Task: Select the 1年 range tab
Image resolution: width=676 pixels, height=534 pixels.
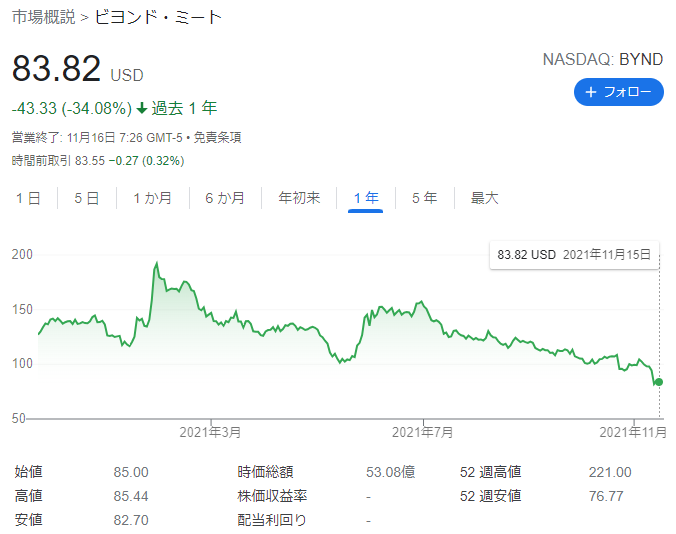Action: [366, 198]
